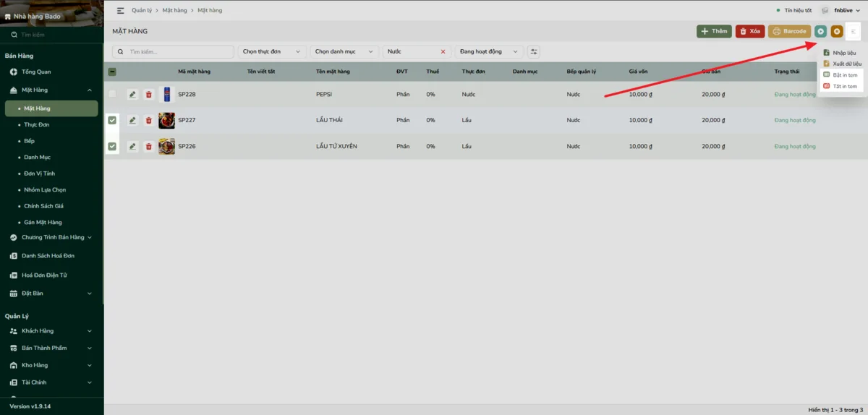Viewport: 868px width, 415px height.
Task: Open PEPSI product thumbnail
Action: point(166,94)
